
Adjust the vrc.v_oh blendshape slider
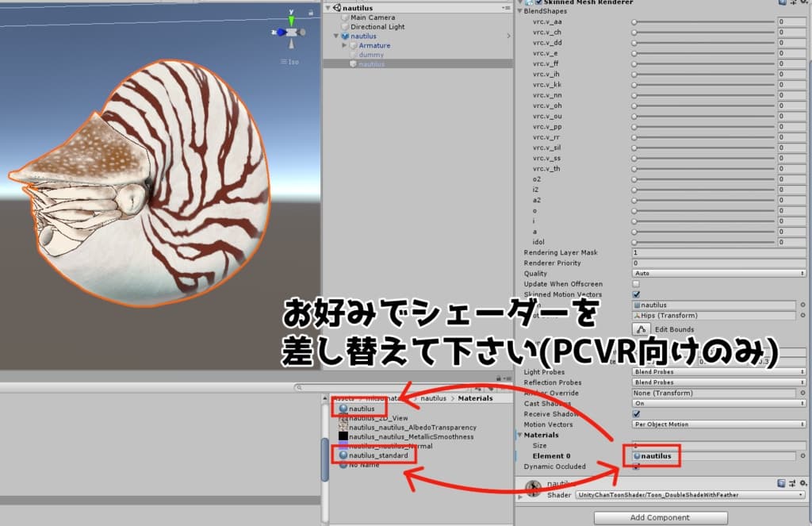coord(703,106)
